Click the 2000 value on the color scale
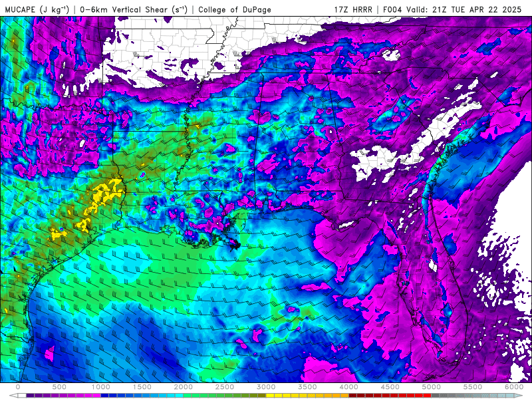This screenshot has height=399, width=532. [x=184, y=387]
